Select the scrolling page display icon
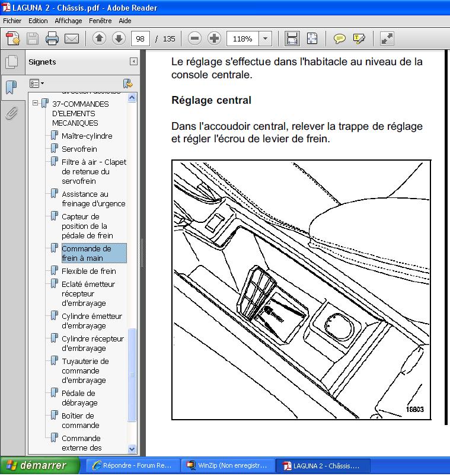 292,39
